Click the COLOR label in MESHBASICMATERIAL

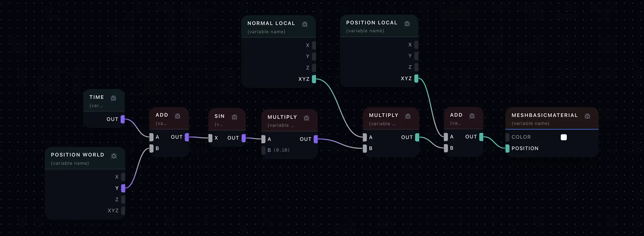click(x=521, y=137)
